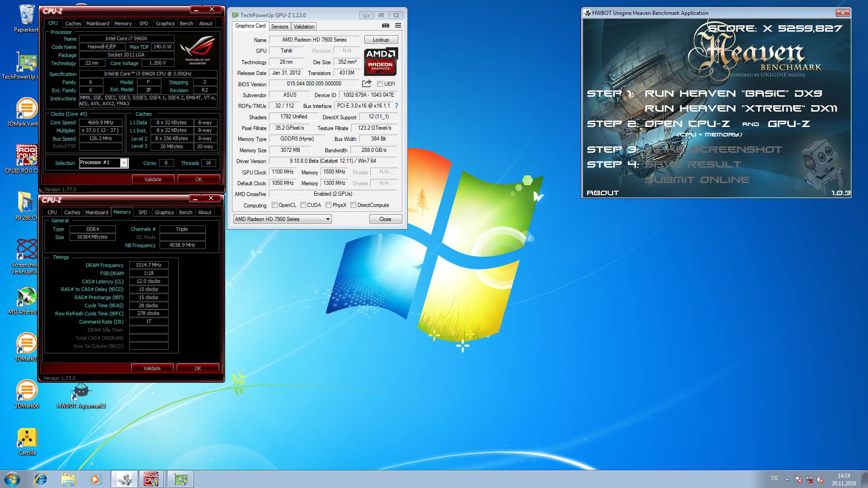Click OK in lower CPU-Z Memory window

[198, 368]
